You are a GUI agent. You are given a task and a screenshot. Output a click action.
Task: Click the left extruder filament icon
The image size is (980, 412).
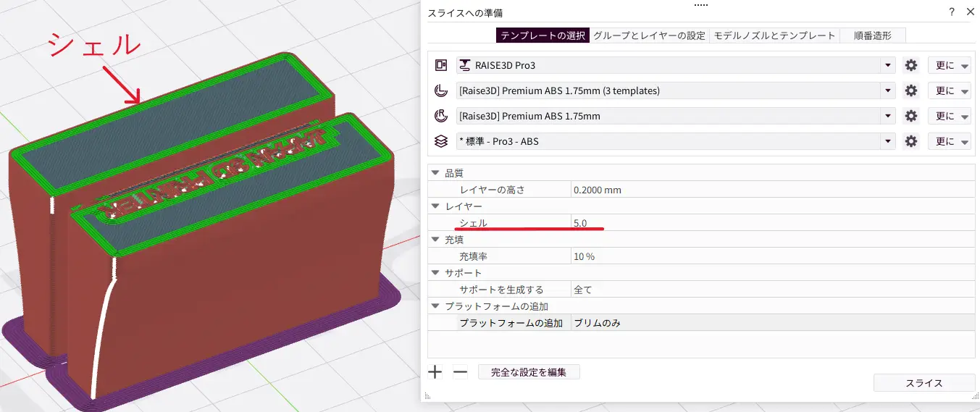coord(440,91)
